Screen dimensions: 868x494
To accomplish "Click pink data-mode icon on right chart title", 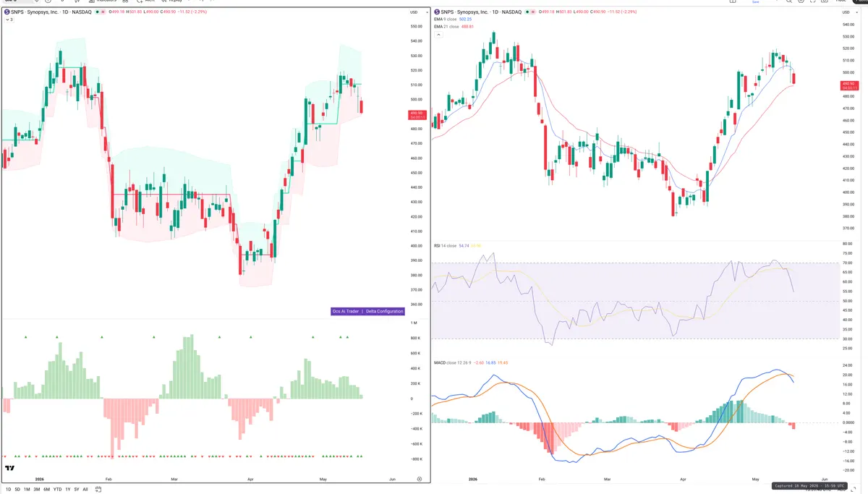I will pos(535,12).
